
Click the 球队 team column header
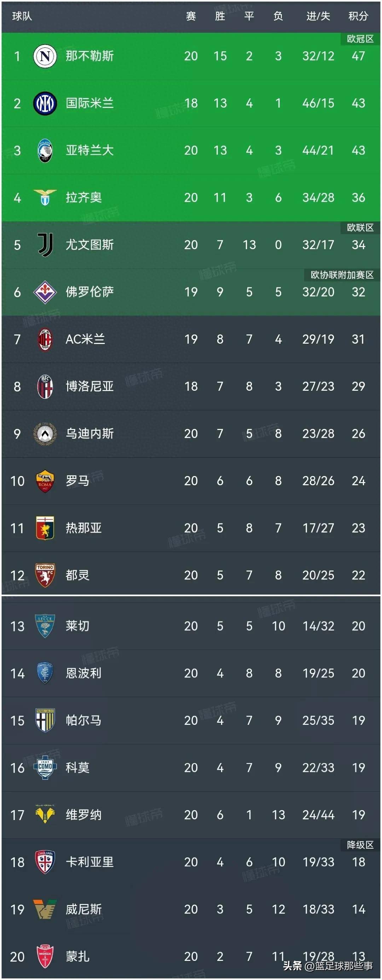click(x=22, y=16)
